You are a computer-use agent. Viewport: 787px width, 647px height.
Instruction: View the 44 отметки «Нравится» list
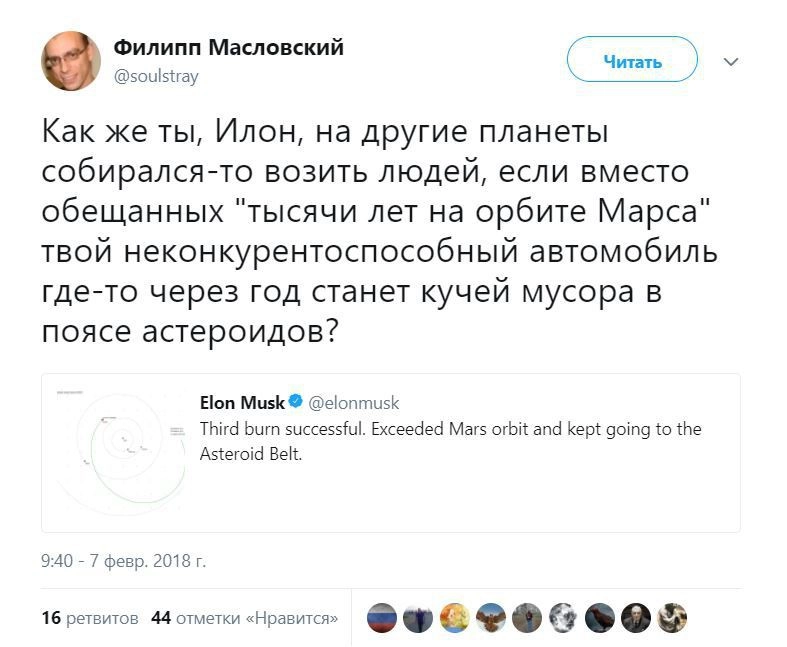click(244, 618)
